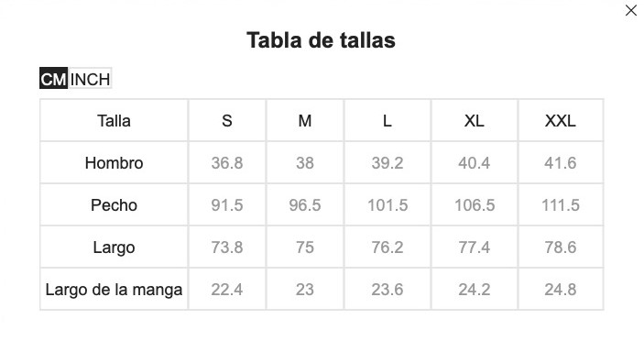Close the size chart dialog
This screenshot has width=644, height=341.
pyautogui.click(x=631, y=10)
